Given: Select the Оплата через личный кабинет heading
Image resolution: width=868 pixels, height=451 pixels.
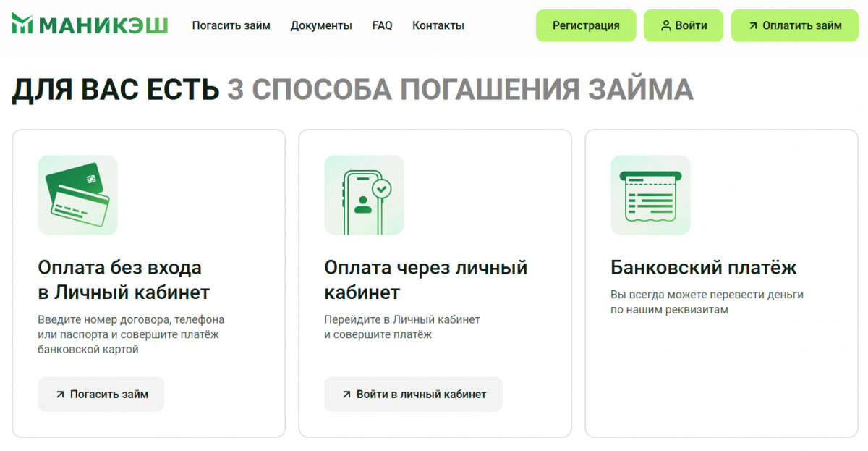Looking at the screenshot, I should (425, 280).
